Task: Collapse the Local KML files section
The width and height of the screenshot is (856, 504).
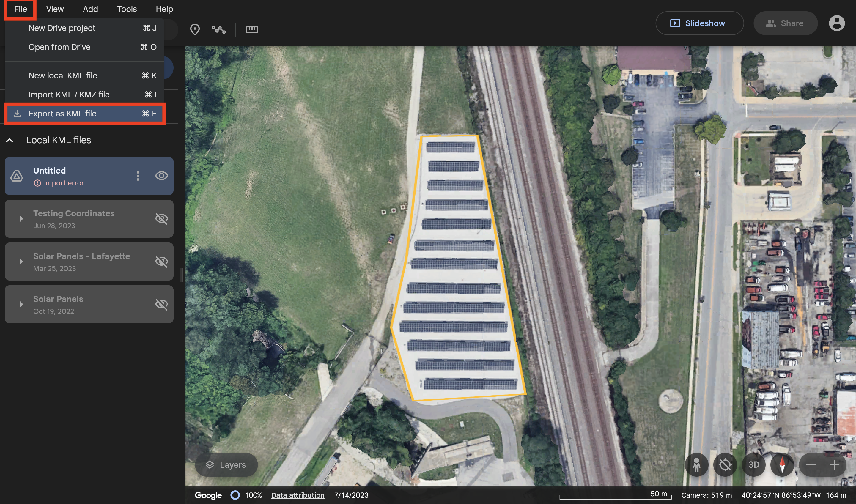Action: click(10, 140)
